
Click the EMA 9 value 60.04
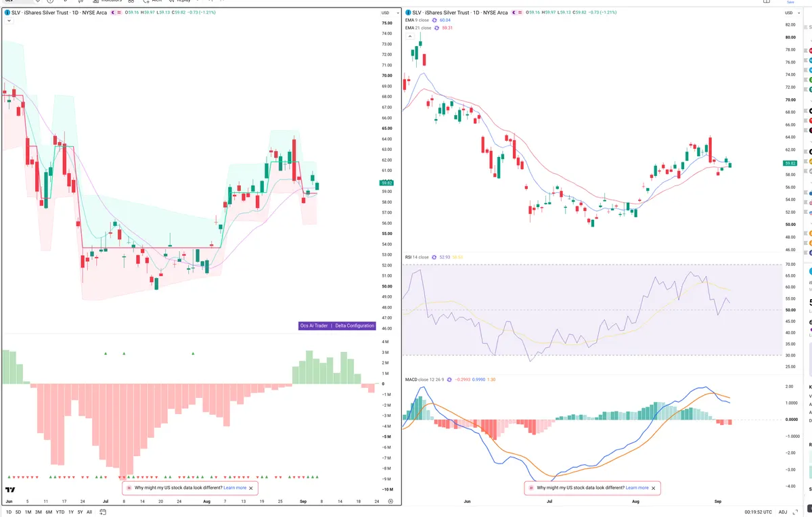[x=445, y=20]
